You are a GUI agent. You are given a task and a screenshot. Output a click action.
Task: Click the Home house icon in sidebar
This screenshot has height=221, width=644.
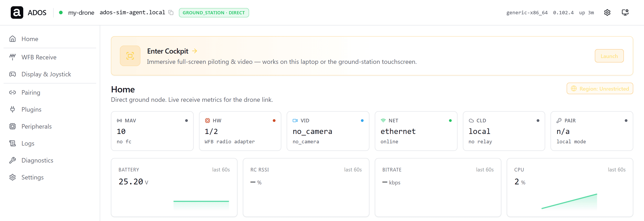(x=13, y=39)
